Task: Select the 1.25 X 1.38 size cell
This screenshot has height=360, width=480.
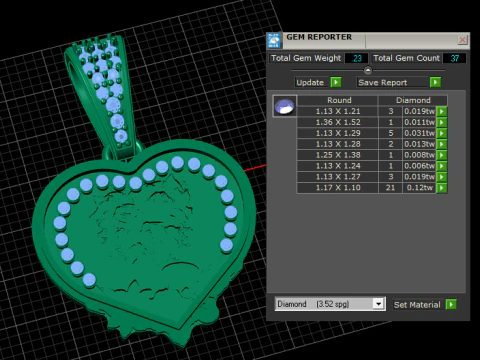Action: coord(338,155)
